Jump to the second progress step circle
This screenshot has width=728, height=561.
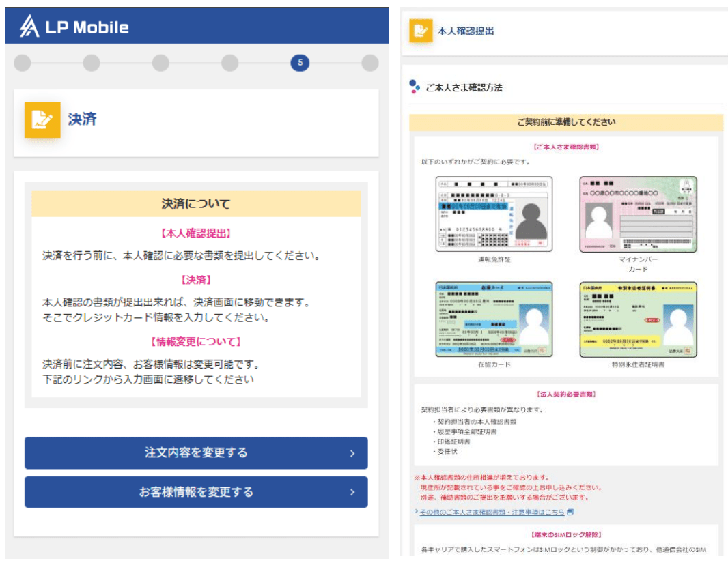point(92,63)
